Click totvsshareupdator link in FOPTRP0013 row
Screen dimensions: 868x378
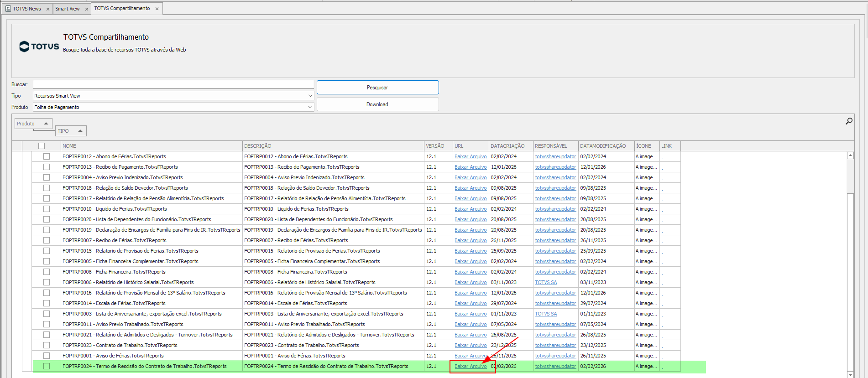tap(555, 167)
